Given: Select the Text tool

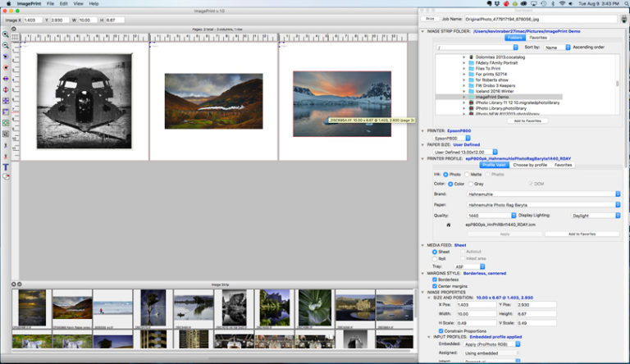Looking at the screenshot, I should click(x=6, y=167).
